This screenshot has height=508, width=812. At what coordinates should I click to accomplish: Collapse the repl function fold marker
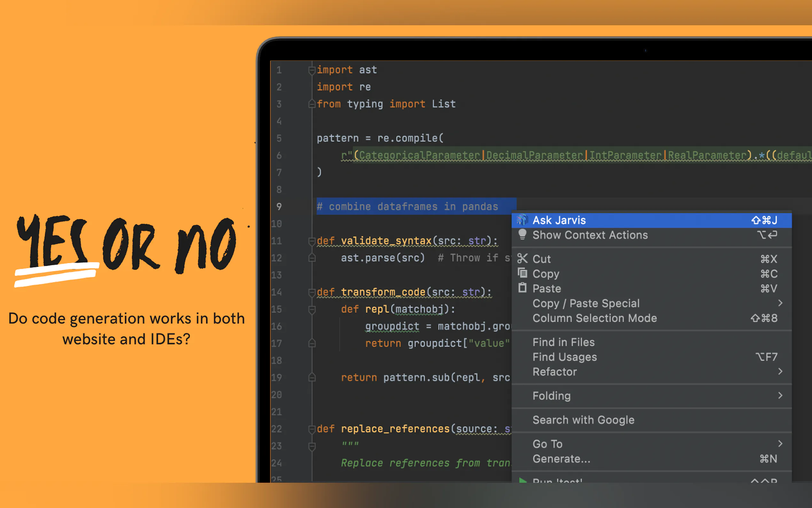tap(312, 309)
